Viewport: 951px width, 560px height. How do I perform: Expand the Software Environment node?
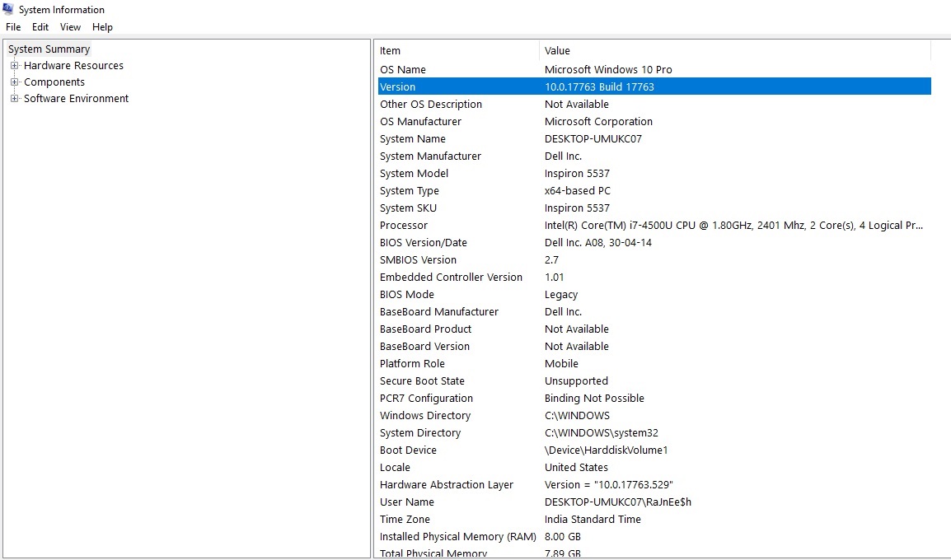pyautogui.click(x=15, y=98)
